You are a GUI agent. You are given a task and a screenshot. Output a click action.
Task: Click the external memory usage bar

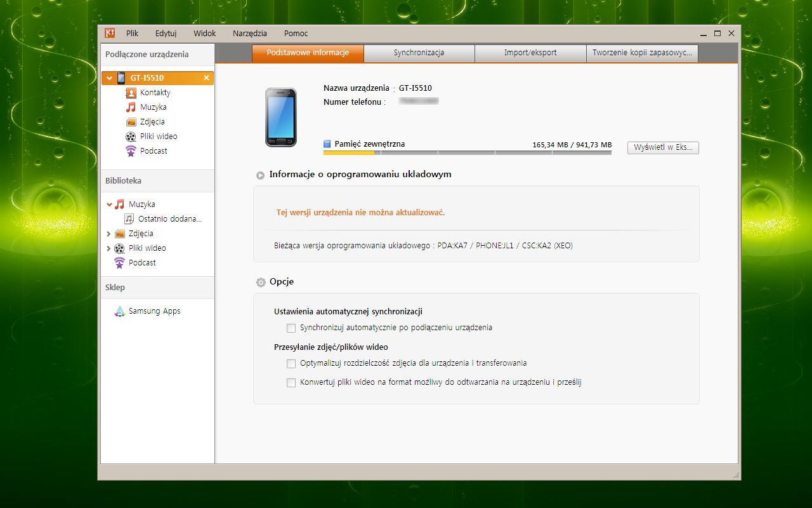click(x=468, y=152)
